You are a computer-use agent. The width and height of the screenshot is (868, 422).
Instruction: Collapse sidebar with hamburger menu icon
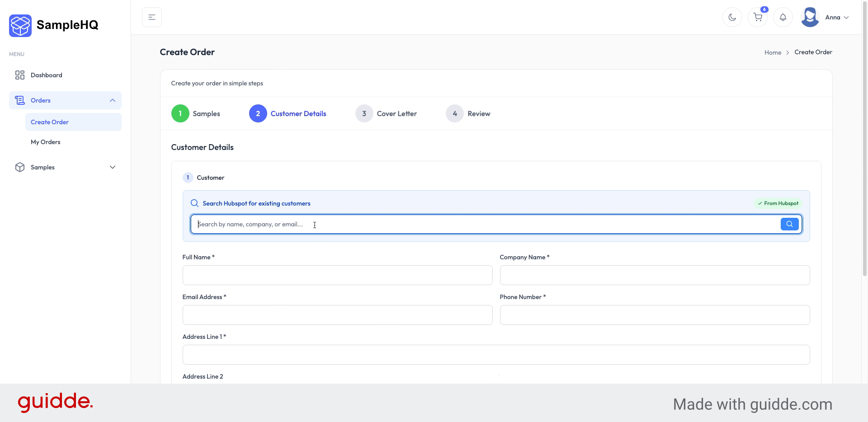pyautogui.click(x=152, y=17)
